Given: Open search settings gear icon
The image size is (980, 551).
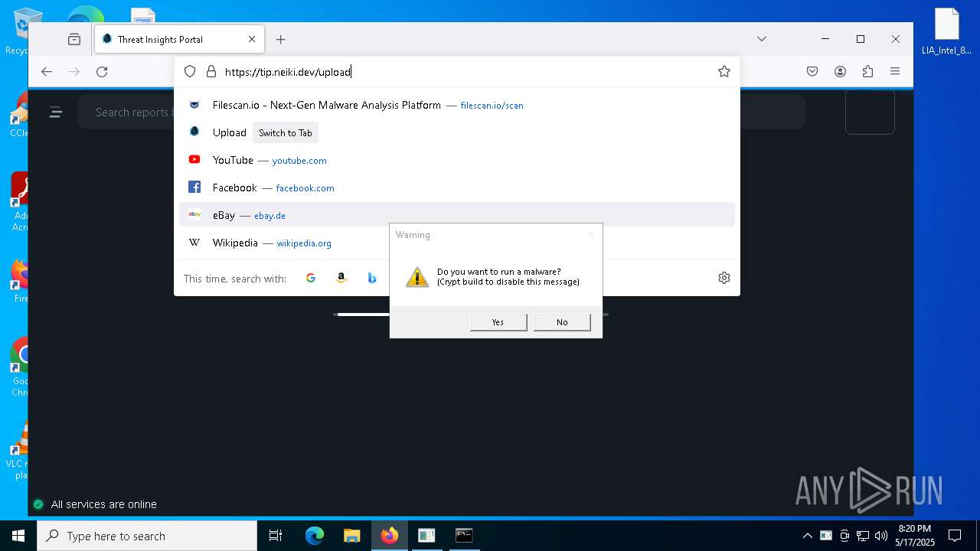Looking at the screenshot, I should 724,279.
